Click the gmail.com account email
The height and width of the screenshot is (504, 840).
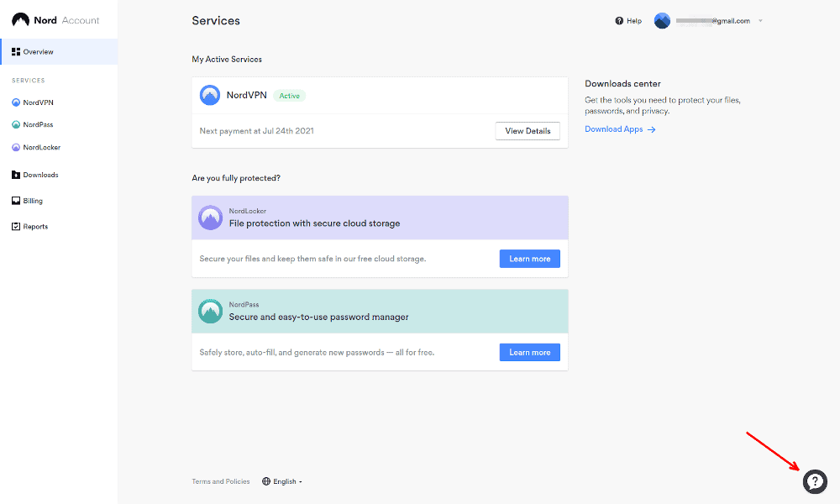click(713, 21)
